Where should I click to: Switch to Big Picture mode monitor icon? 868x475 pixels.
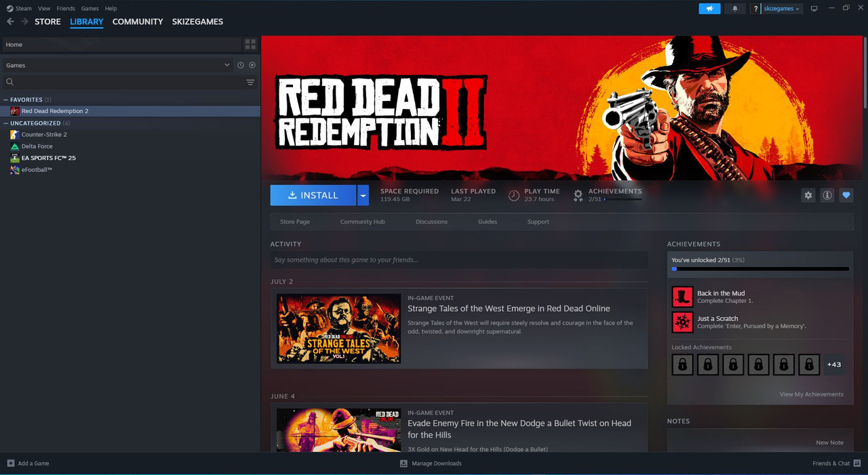814,9
